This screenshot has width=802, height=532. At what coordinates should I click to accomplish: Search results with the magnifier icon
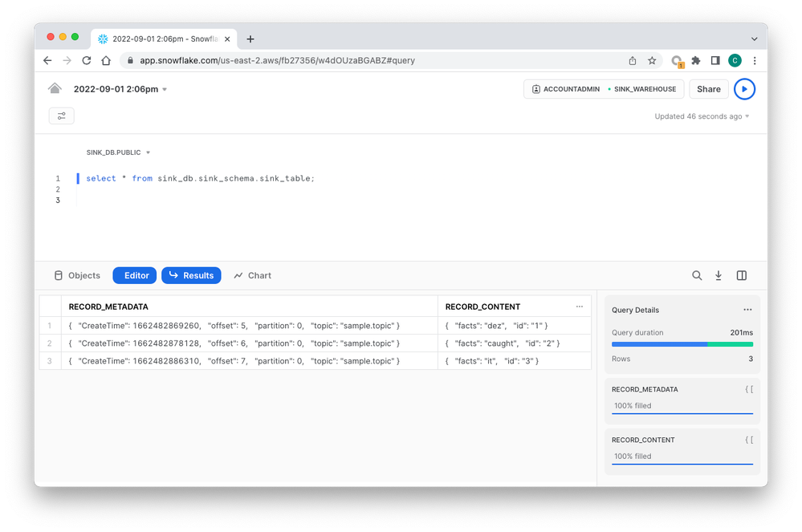pos(697,275)
